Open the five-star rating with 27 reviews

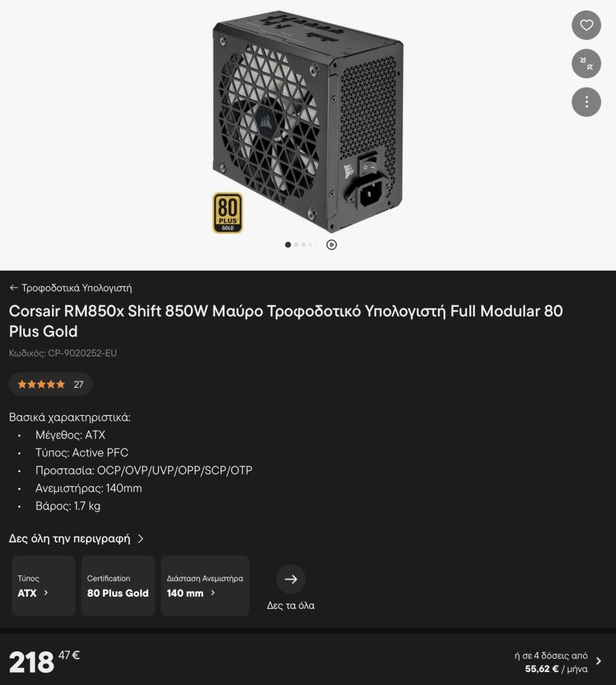tap(51, 384)
